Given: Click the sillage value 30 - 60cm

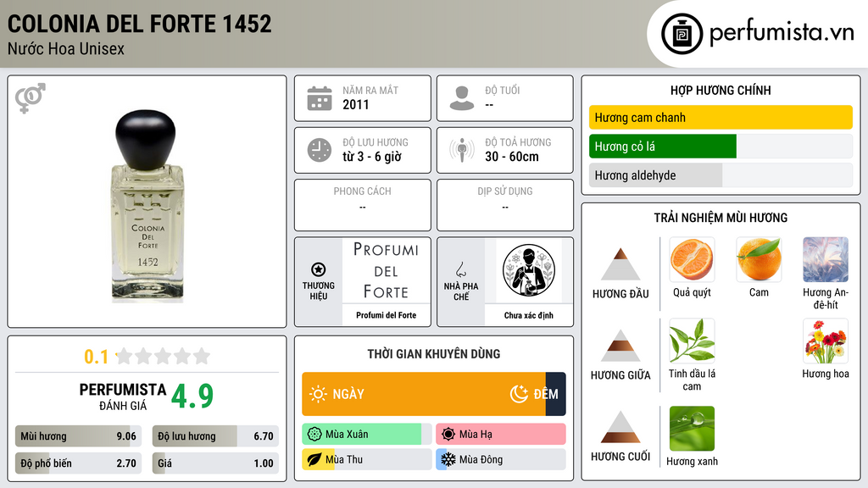Looking at the screenshot, I should tap(511, 157).
